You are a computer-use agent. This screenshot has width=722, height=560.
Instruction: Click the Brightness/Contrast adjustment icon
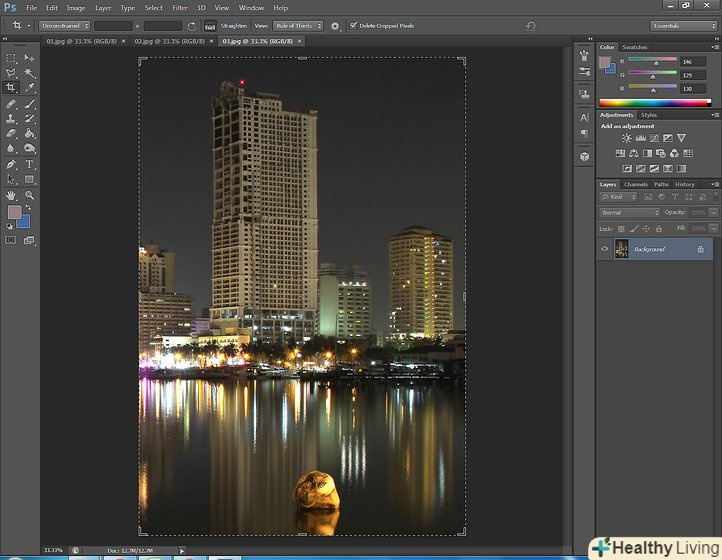point(626,138)
